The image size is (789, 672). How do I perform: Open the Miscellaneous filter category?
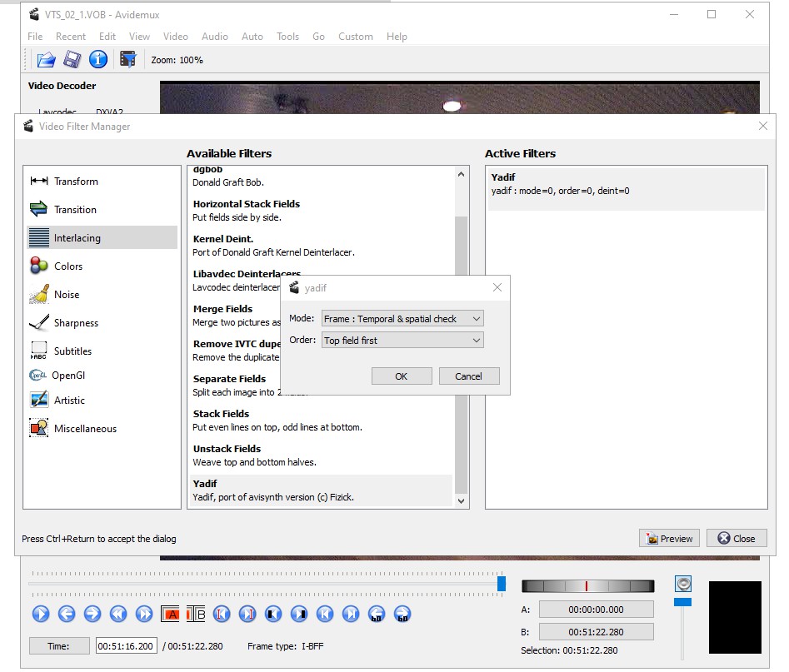pos(102,428)
